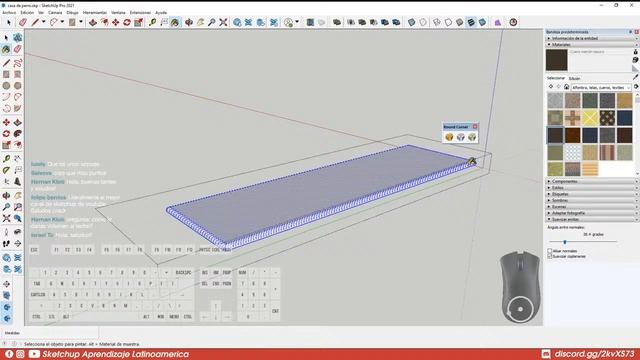
Task: Click Zoom Extents in top toolbar
Action: click(223, 22)
